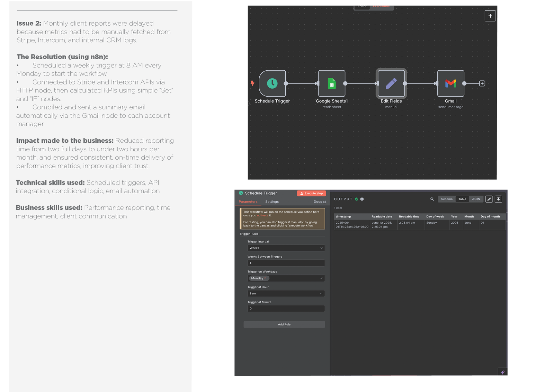Switch output view to JSON
This screenshot has height=392, width=554.
click(x=476, y=199)
